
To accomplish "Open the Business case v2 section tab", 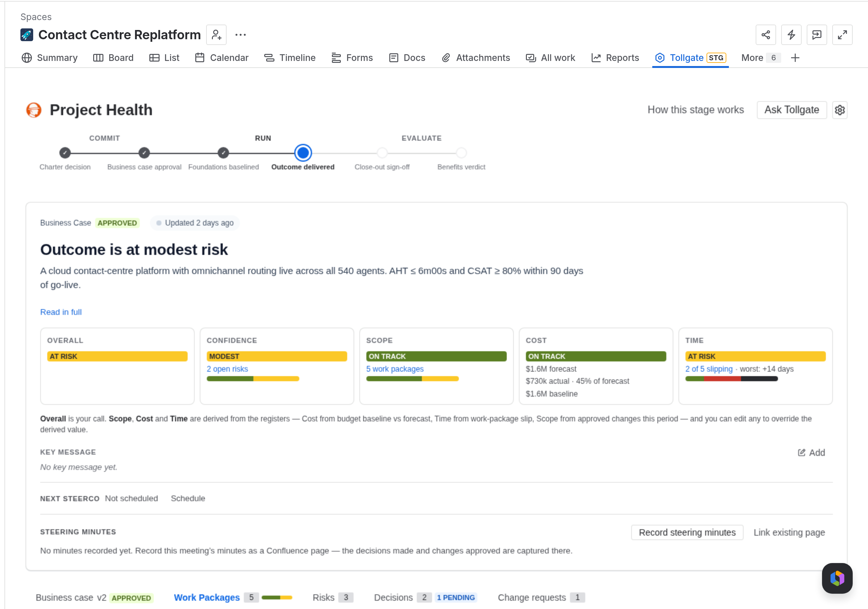I will pyautogui.click(x=94, y=597).
